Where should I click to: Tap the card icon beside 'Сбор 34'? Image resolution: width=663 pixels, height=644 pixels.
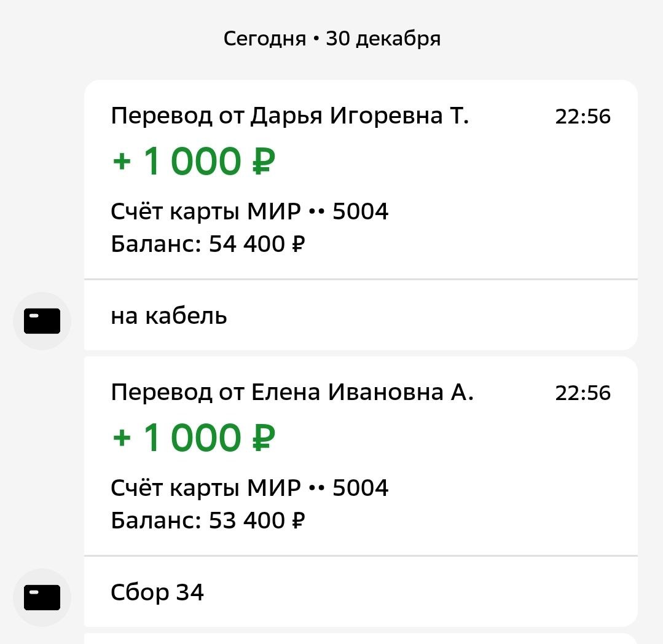42,597
